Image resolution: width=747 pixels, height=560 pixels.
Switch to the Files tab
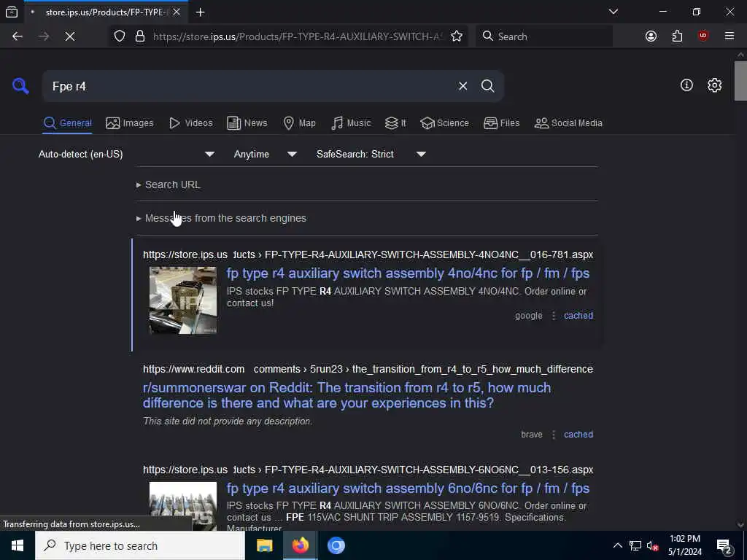[501, 122]
